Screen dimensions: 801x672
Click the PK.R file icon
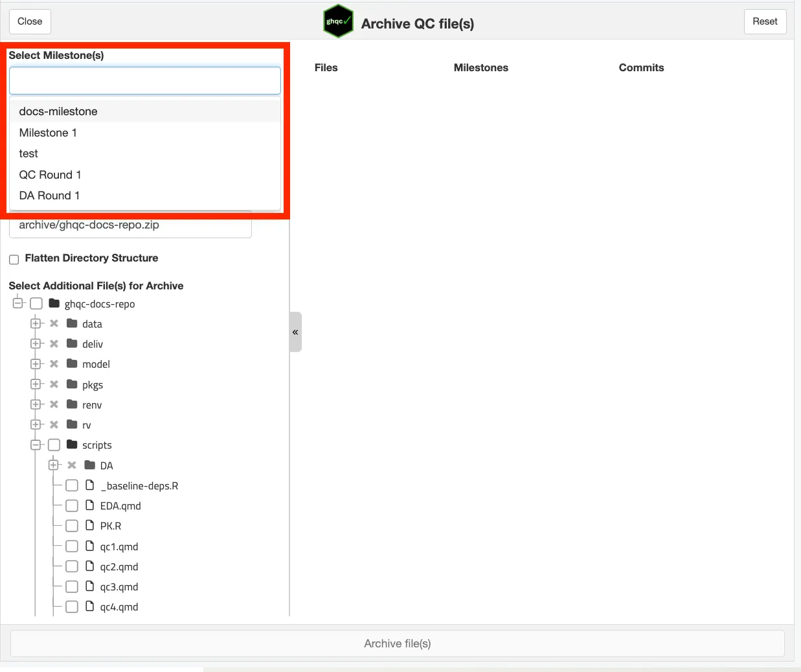[90, 526]
